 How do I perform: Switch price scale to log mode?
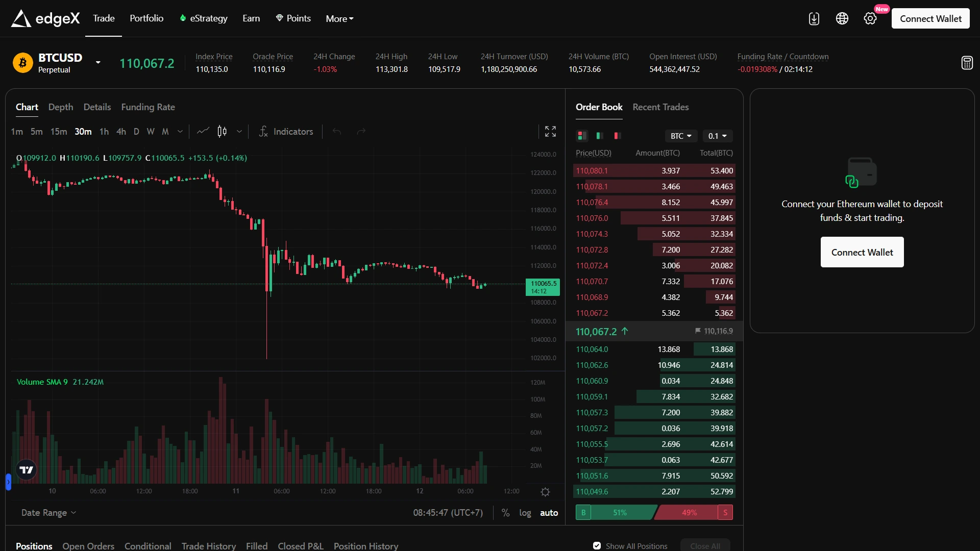tap(526, 513)
